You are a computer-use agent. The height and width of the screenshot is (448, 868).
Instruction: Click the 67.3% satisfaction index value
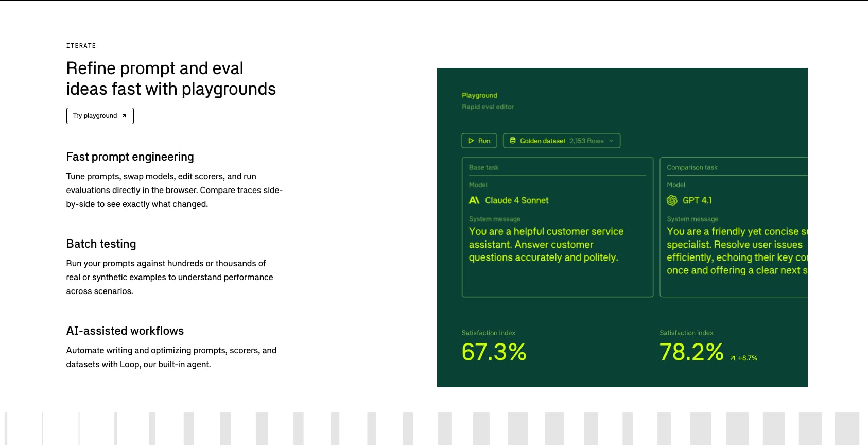tap(494, 352)
